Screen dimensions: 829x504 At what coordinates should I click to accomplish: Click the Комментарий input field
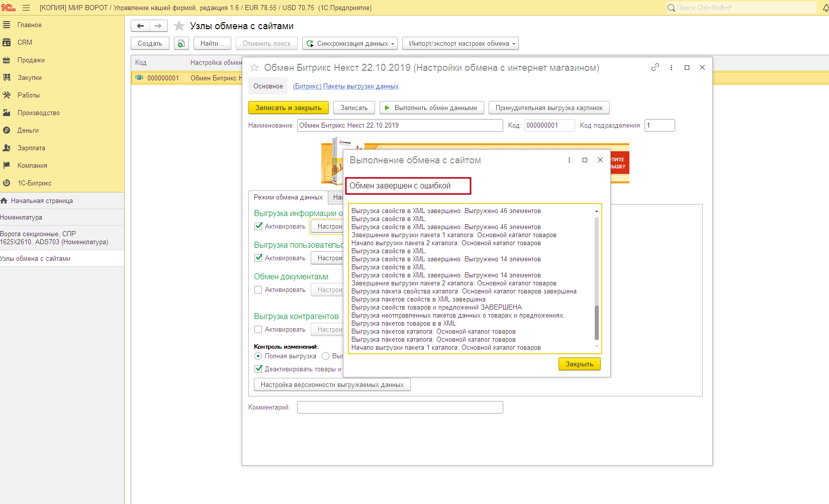coord(400,407)
